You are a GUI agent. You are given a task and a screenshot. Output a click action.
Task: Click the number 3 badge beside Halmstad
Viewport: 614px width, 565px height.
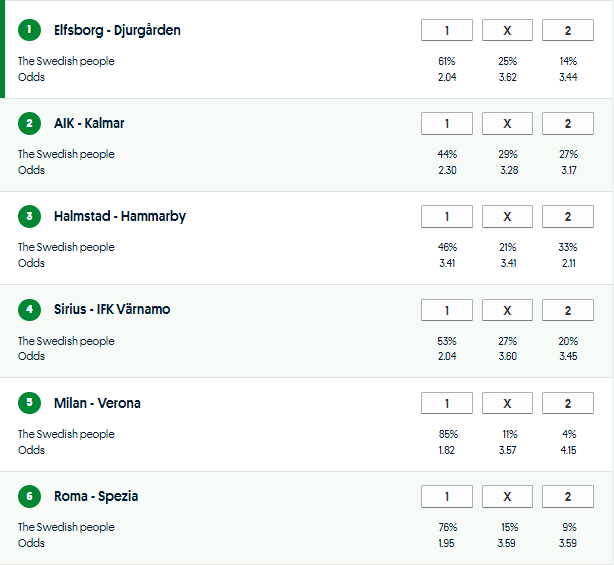pyautogui.click(x=30, y=216)
